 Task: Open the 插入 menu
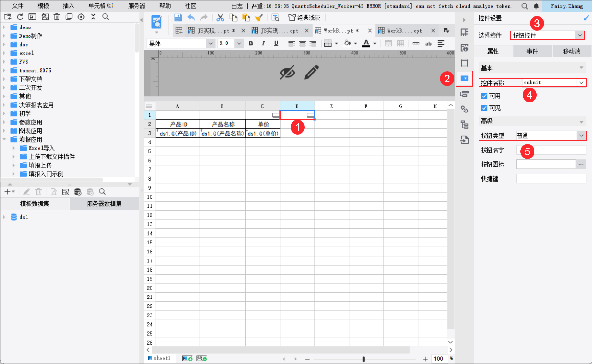(x=68, y=6)
